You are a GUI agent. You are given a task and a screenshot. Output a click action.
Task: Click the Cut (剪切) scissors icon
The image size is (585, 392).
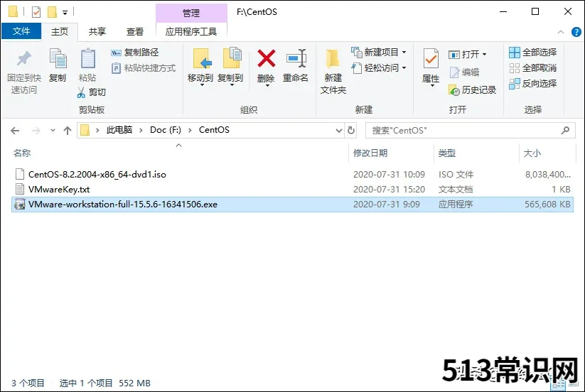[x=81, y=92]
